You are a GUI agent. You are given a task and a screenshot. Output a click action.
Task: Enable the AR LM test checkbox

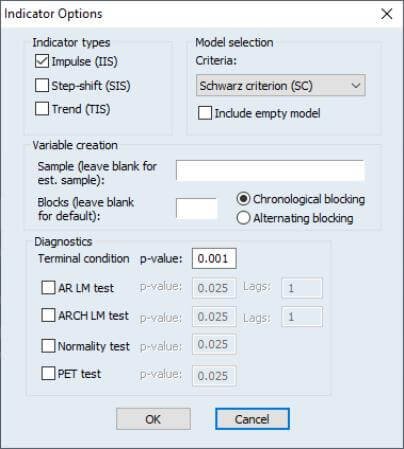[48, 287]
